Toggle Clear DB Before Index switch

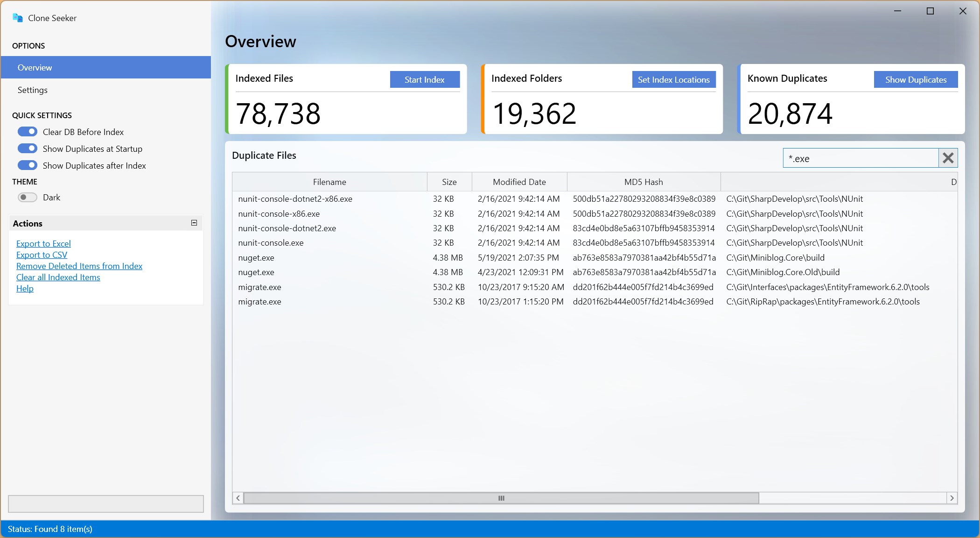pos(28,132)
